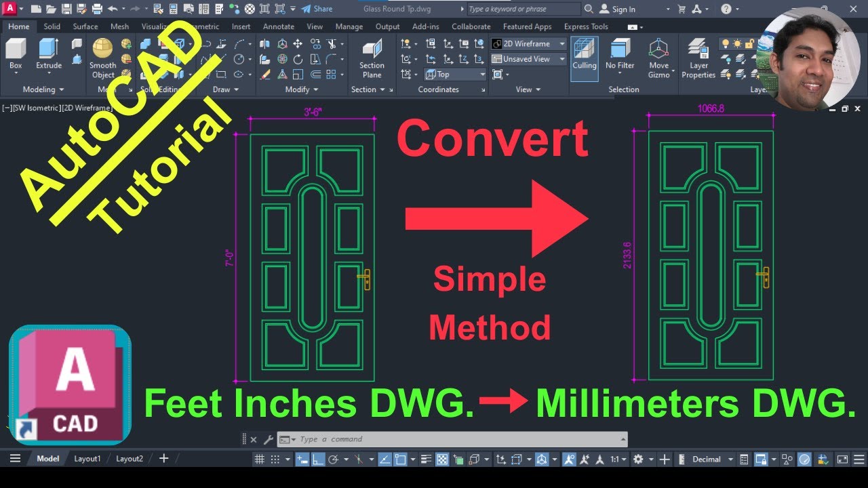Click the Type a command input
The width and height of the screenshot is (868, 488).
point(454,439)
